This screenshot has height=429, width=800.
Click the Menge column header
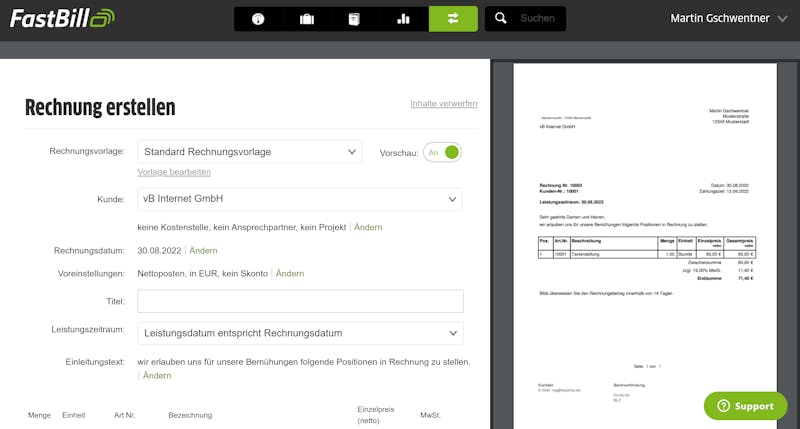(x=39, y=415)
